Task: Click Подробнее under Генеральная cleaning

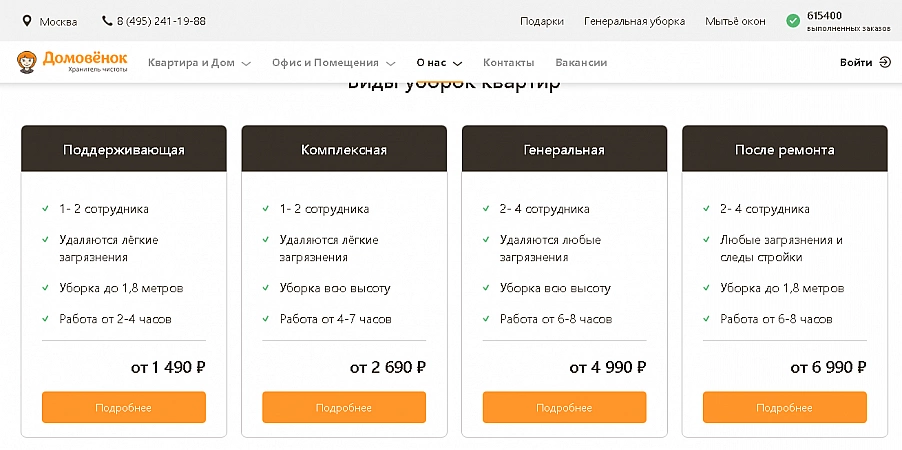Action: 564,407
